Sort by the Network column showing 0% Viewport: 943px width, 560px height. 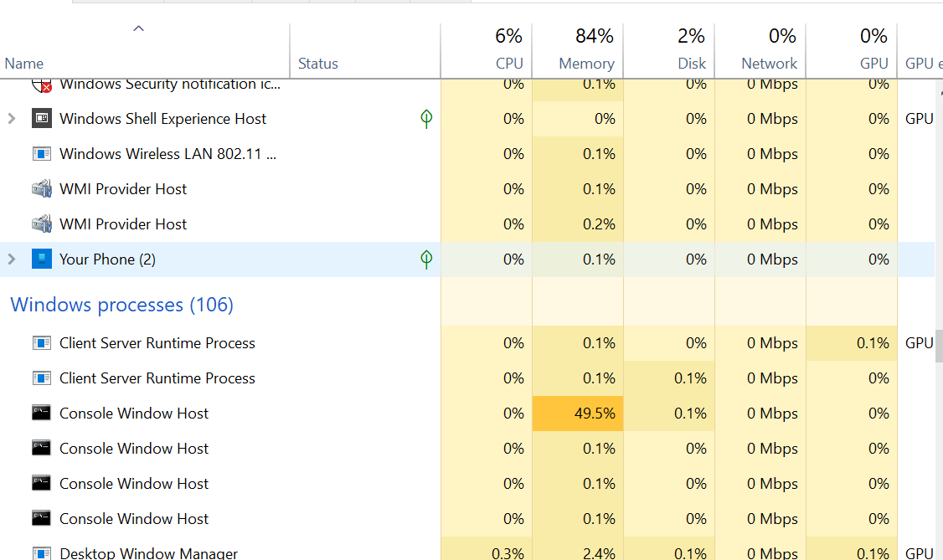point(760,49)
